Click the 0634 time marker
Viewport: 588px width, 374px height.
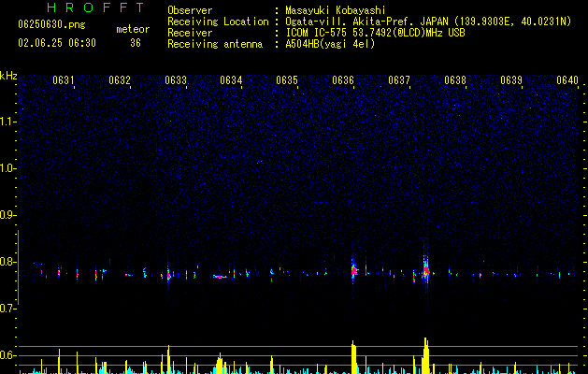[x=231, y=80]
